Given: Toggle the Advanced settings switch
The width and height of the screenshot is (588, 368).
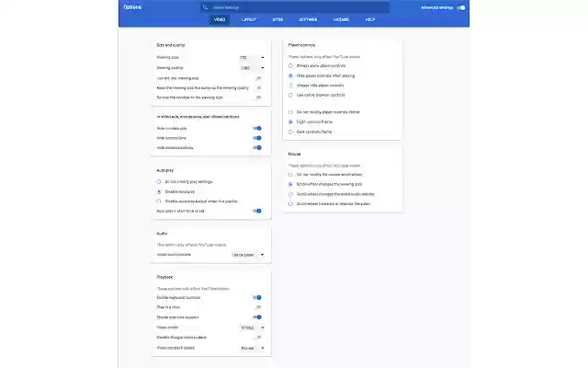Looking at the screenshot, I should 461,7.
